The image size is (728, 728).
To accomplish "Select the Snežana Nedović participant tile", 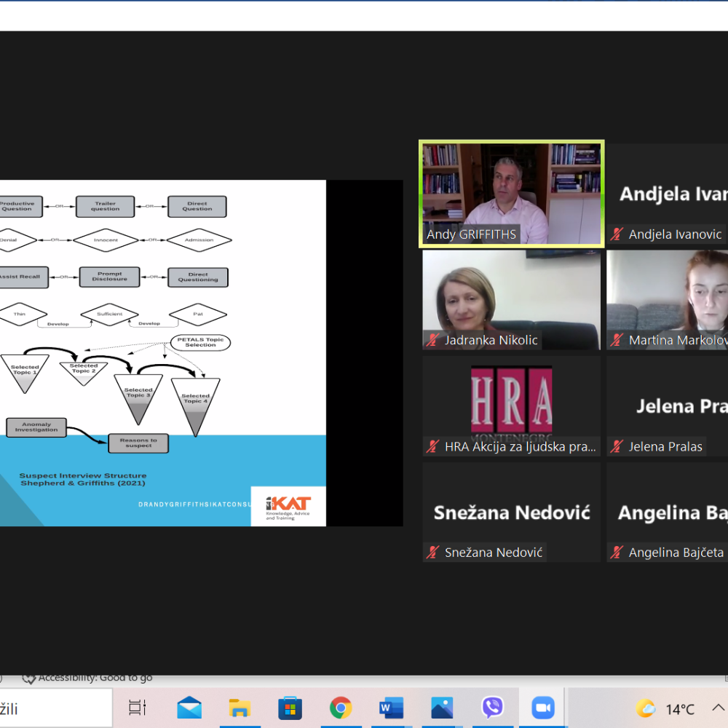I will pyautogui.click(x=511, y=512).
